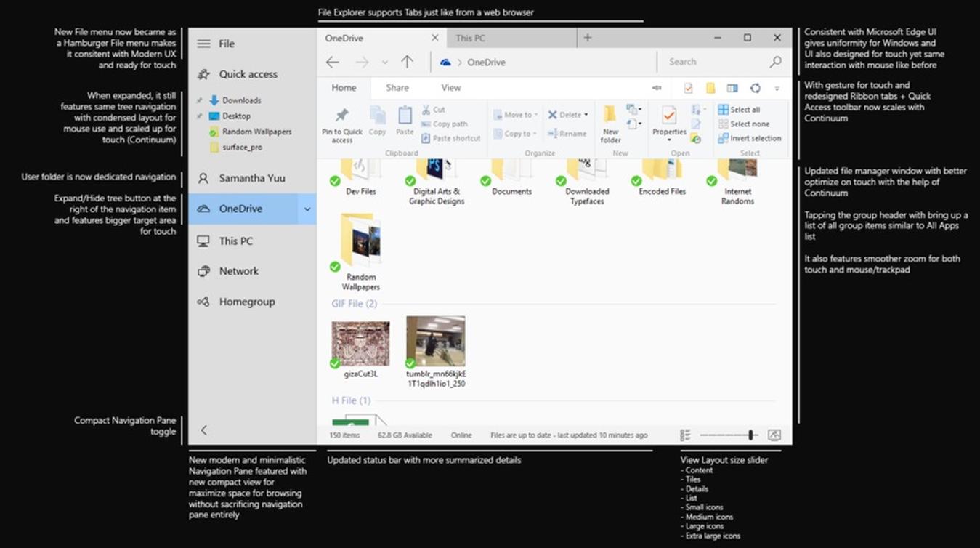The height and width of the screenshot is (548, 980).
Task: Click the OneDrive address bar path
Action: tap(486, 63)
